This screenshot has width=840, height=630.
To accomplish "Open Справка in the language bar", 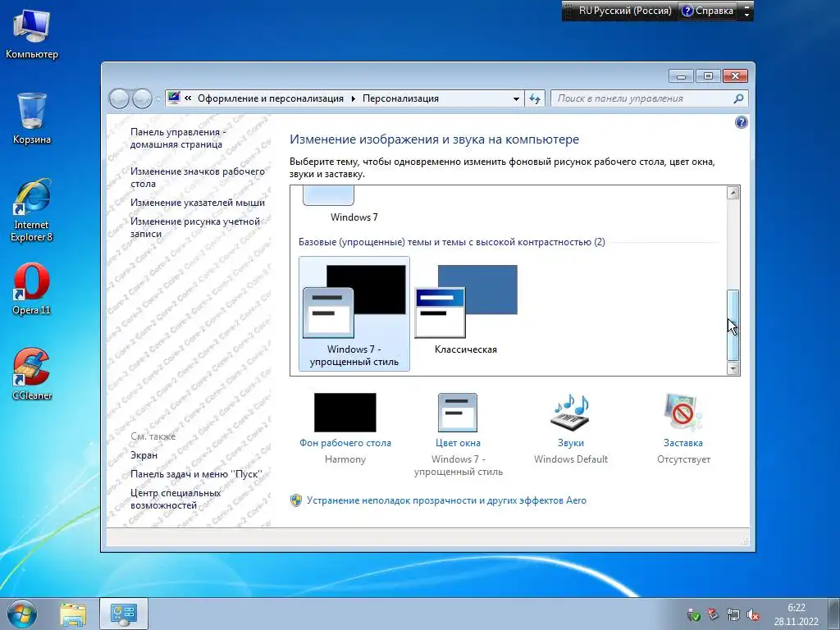I will point(708,11).
